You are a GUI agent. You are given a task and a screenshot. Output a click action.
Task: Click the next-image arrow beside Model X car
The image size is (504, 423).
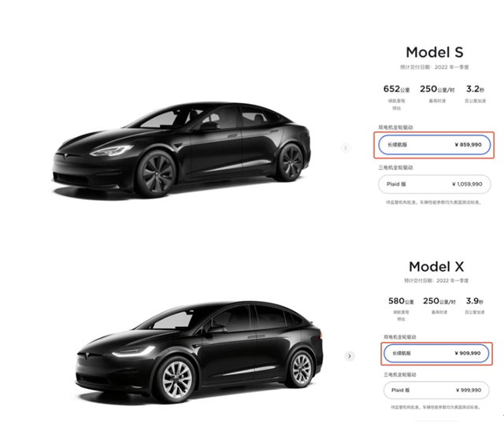point(350,356)
